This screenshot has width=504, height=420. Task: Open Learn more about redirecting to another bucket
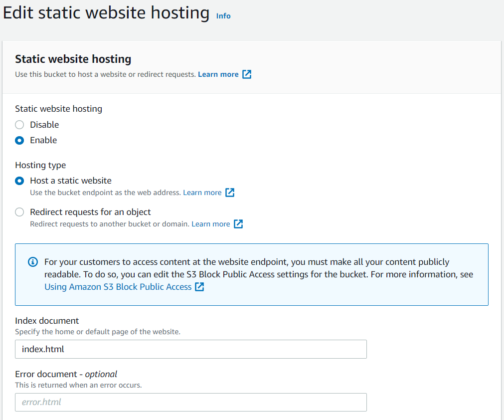point(210,224)
